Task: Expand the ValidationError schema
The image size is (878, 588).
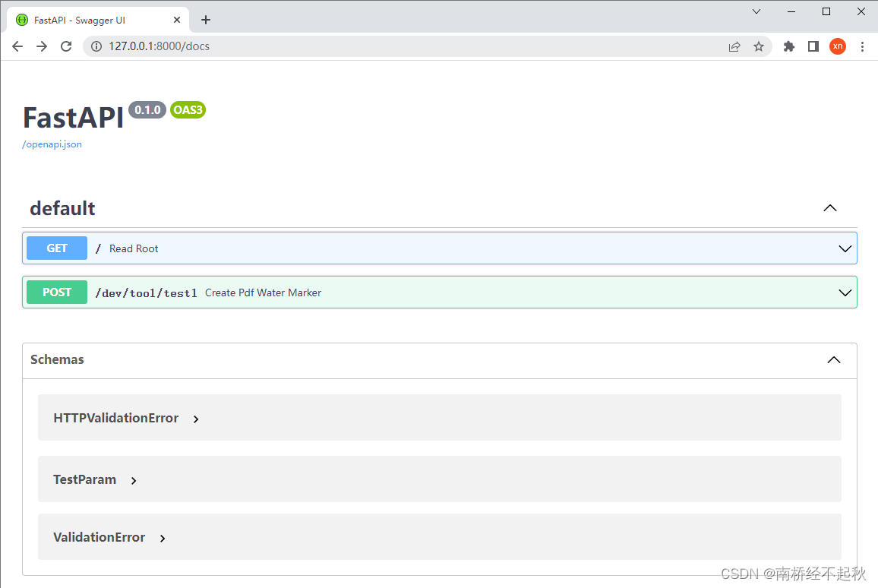Action: click(x=109, y=538)
